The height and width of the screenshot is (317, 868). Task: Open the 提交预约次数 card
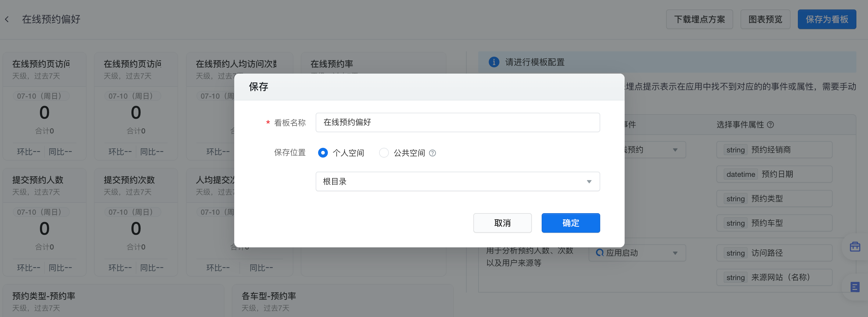(x=136, y=223)
